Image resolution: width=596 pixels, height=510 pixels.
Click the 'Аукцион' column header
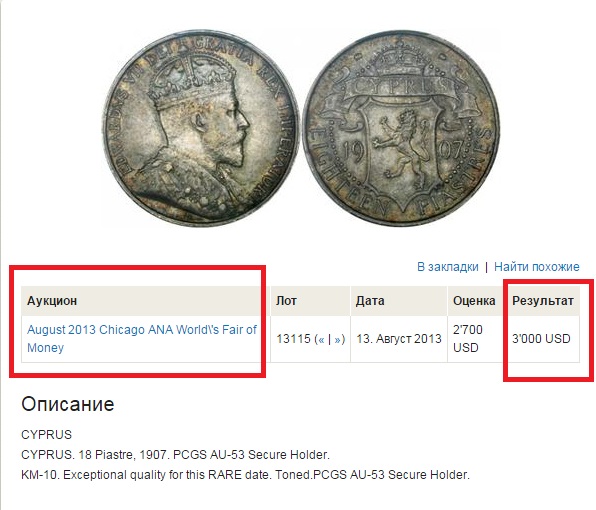click(52, 301)
